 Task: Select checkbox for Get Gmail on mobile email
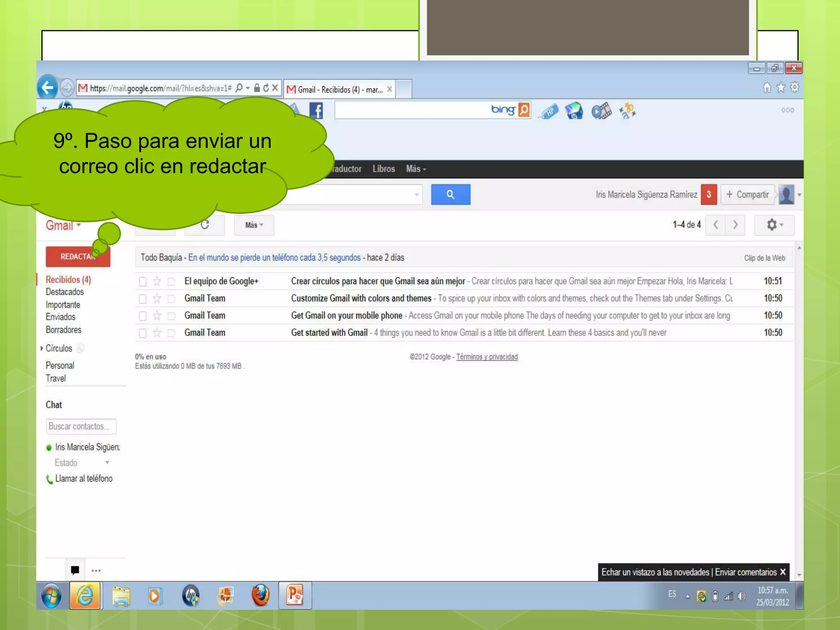(x=142, y=316)
